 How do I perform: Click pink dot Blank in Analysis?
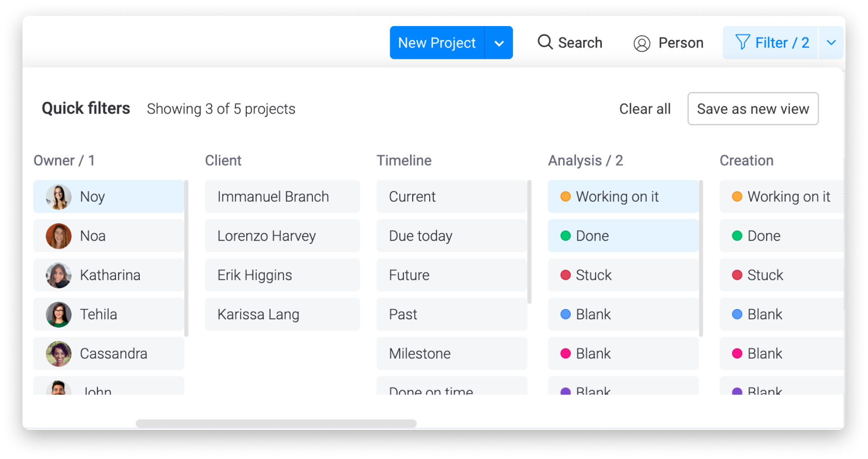coord(565,353)
